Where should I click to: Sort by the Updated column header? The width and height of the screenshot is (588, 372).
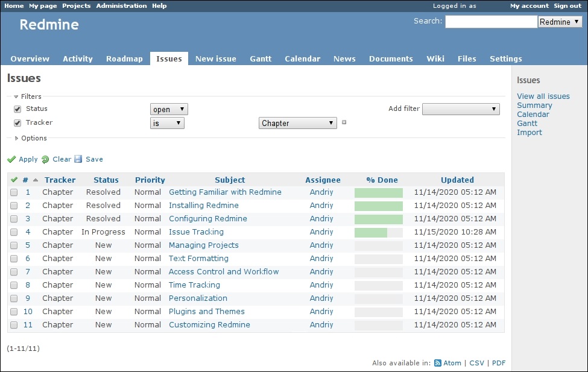[457, 180]
